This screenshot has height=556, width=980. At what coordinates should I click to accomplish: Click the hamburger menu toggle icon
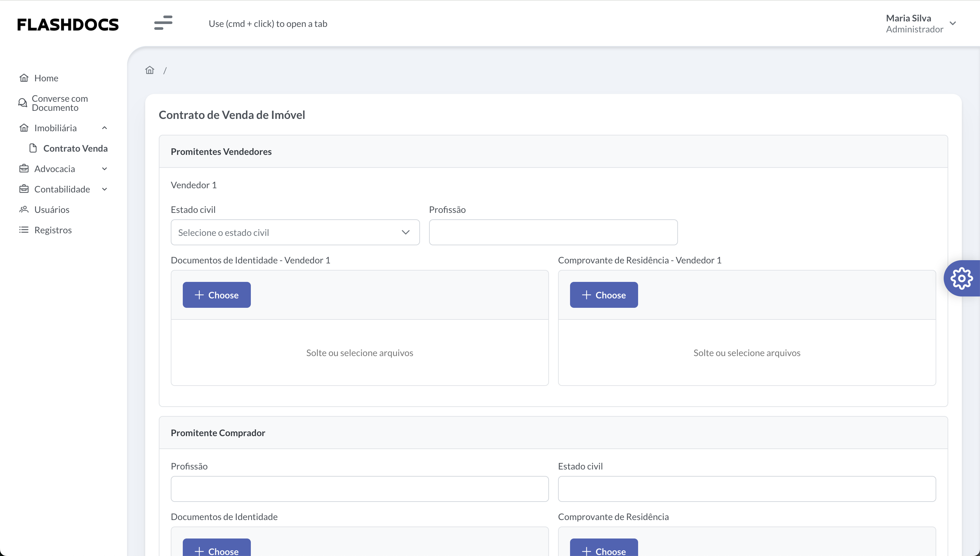[x=163, y=23]
